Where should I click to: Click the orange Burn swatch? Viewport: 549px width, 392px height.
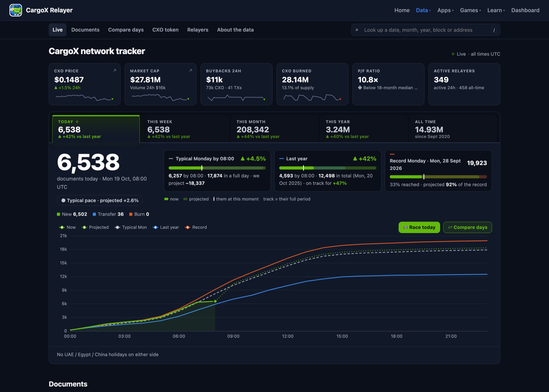coord(131,214)
